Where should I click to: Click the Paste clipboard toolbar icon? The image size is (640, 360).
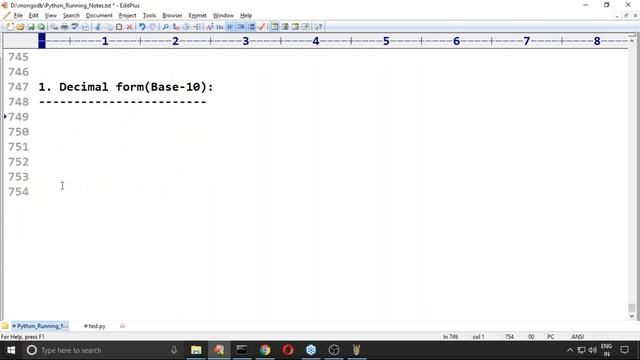[x=119, y=27]
